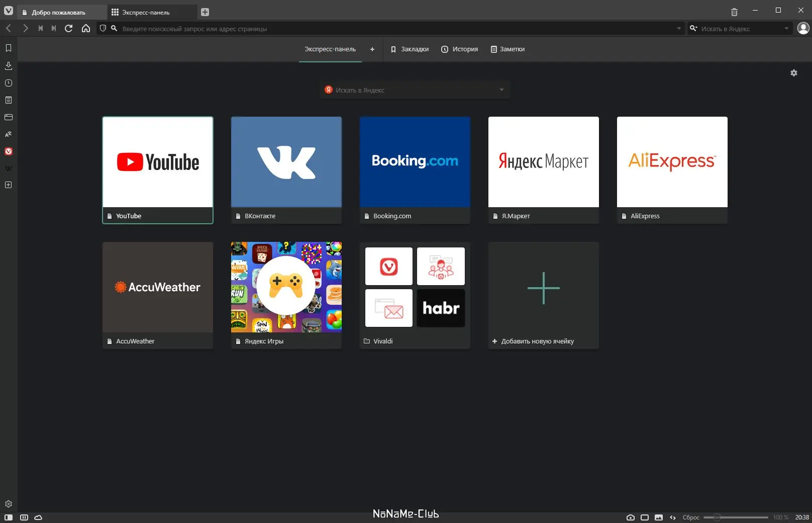Open a new tab with plus button
Screen dimensions: 812x523
pos(205,12)
